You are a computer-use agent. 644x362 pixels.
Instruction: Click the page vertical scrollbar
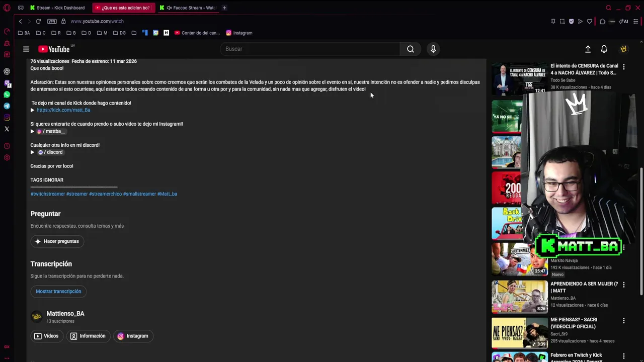pyautogui.click(x=641, y=231)
